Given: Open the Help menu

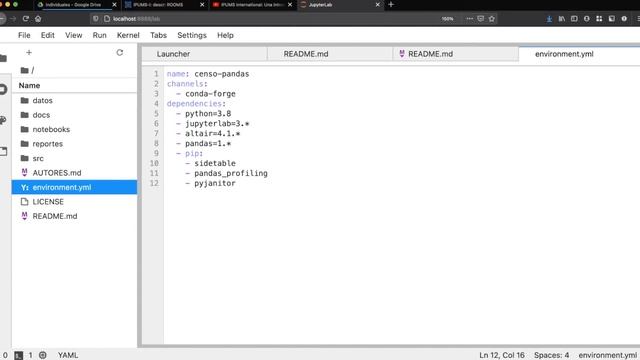Looking at the screenshot, I should pyautogui.click(x=225, y=35).
